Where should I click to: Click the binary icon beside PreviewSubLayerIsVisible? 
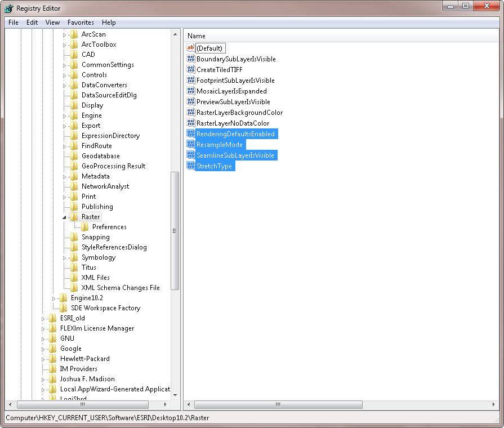190,101
